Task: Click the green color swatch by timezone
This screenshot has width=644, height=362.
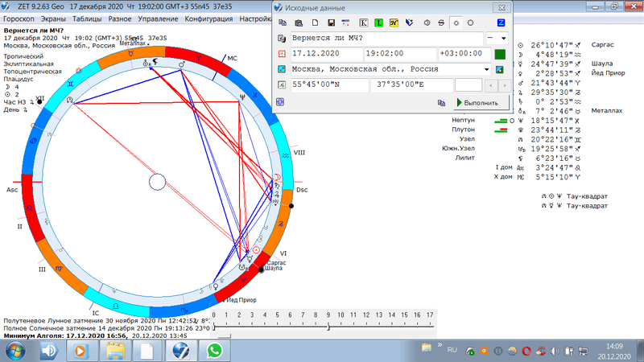Action: [x=500, y=54]
